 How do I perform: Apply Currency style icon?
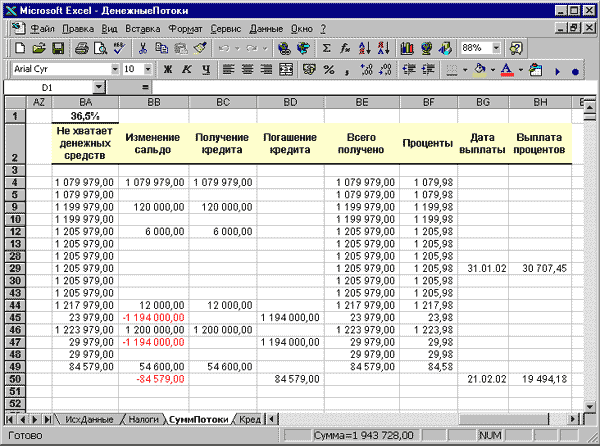pos(309,70)
